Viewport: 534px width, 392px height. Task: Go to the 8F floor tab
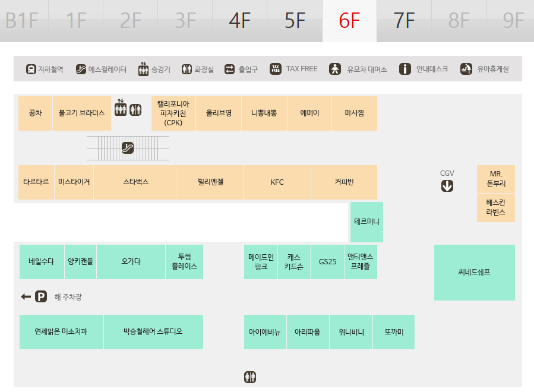[459, 21]
